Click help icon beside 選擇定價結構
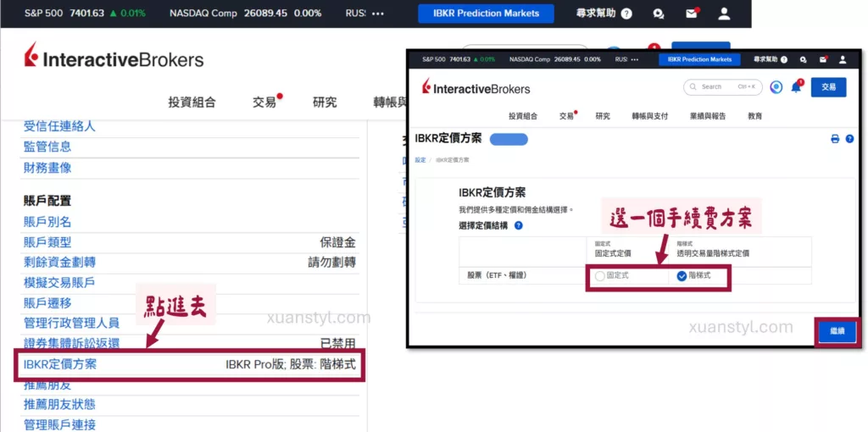 pos(518,225)
